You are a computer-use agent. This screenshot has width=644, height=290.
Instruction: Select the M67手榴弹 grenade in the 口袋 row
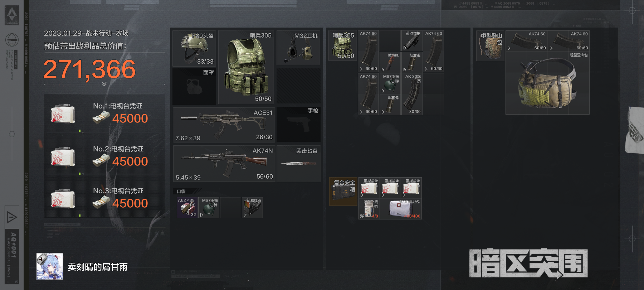click(x=209, y=208)
